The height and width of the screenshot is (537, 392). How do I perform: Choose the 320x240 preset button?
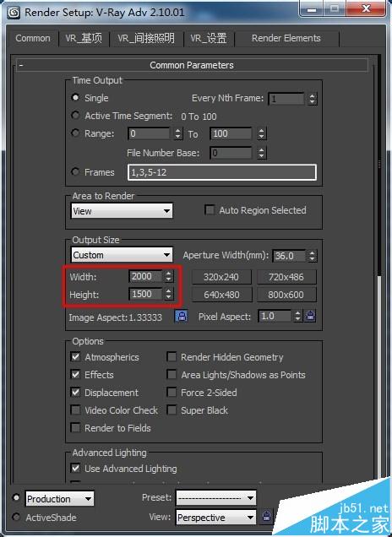(221, 277)
